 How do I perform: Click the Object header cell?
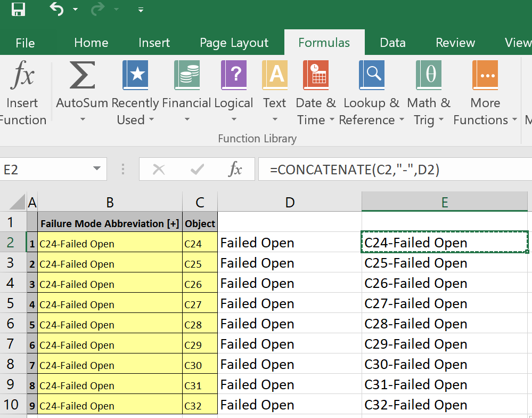tap(200, 223)
